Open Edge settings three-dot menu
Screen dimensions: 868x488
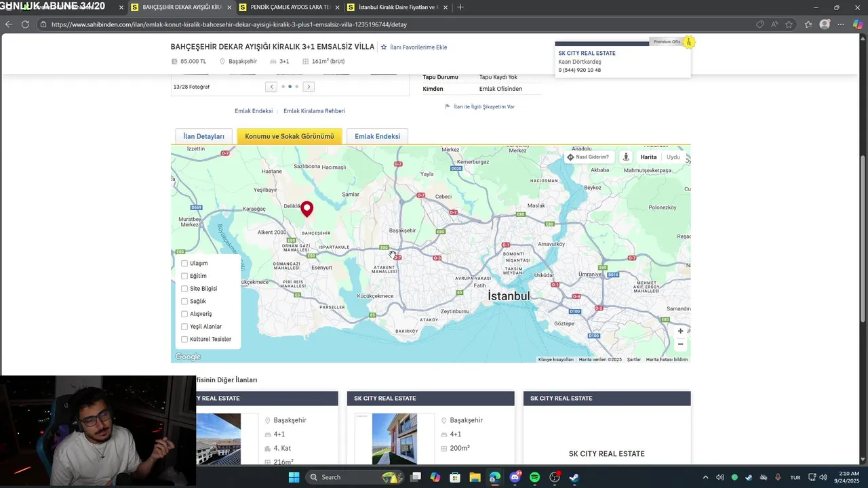[x=841, y=24]
